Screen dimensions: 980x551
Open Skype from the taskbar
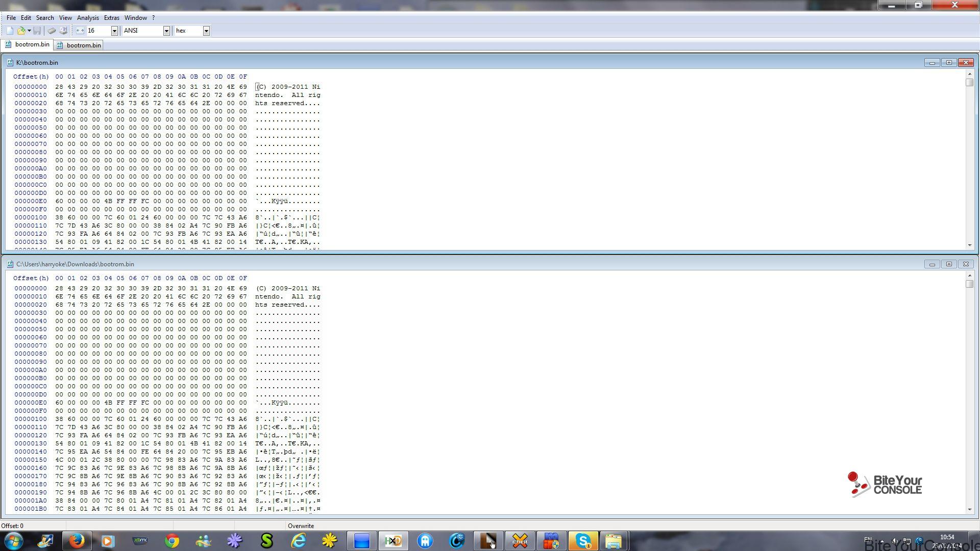583,541
